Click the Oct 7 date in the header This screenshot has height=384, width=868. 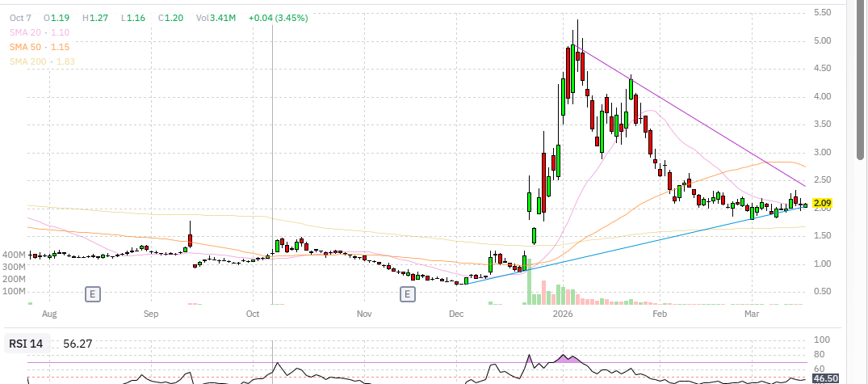20,18
